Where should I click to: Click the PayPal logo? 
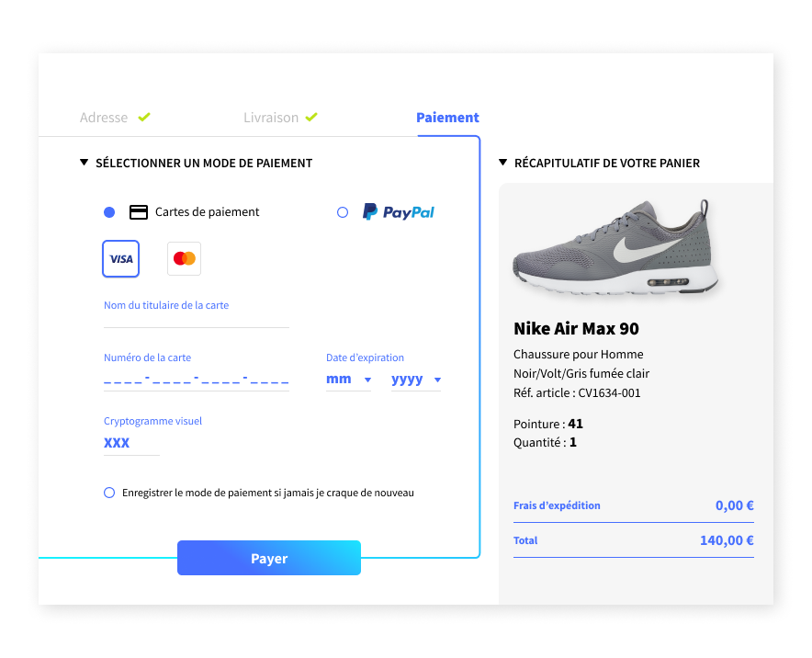point(398,211)
